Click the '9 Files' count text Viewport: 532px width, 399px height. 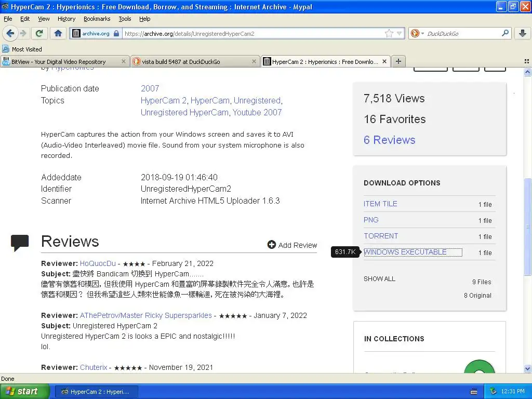pos(482,282)
